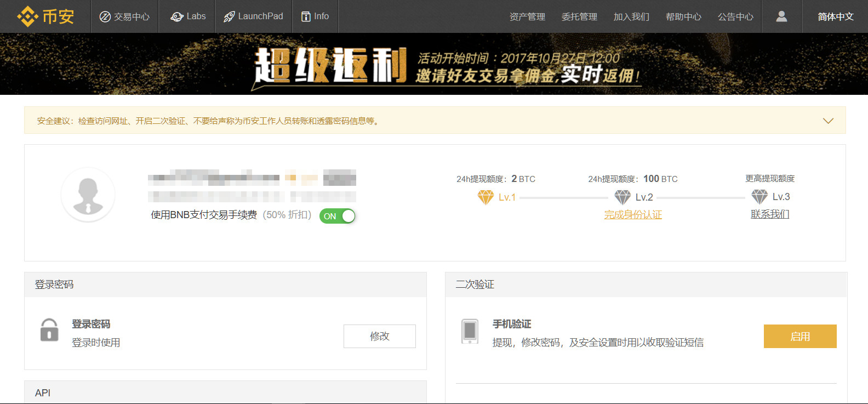Click the 超级返利 promotion banner
Image resolution: width=868 pixels, height=404 pixels.
[434, 64]
